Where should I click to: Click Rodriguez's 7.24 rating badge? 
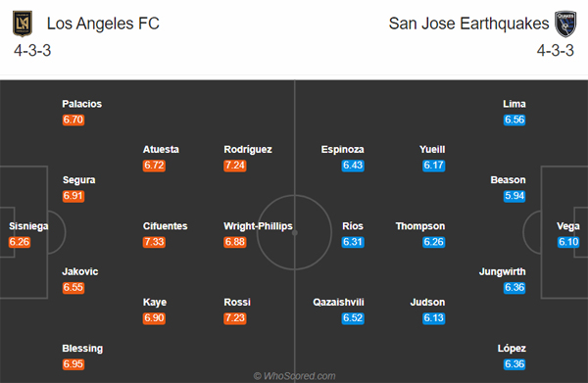(x=235, y=166)
